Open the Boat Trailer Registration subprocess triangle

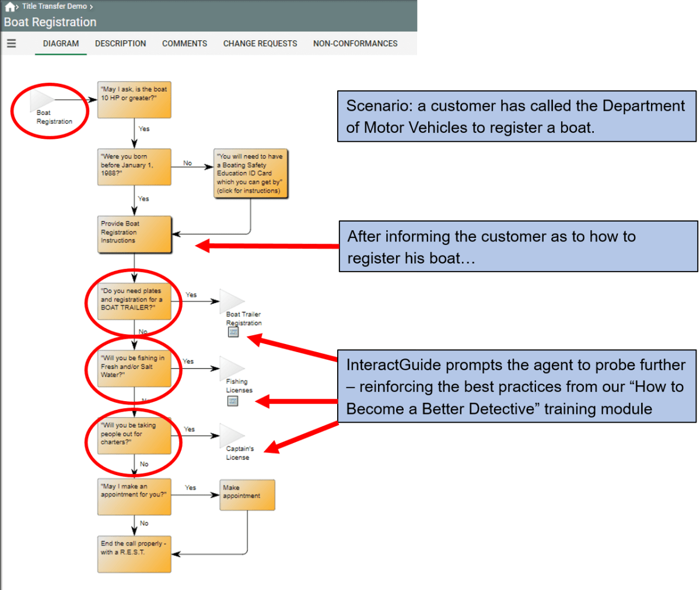(x=232, y=300)
